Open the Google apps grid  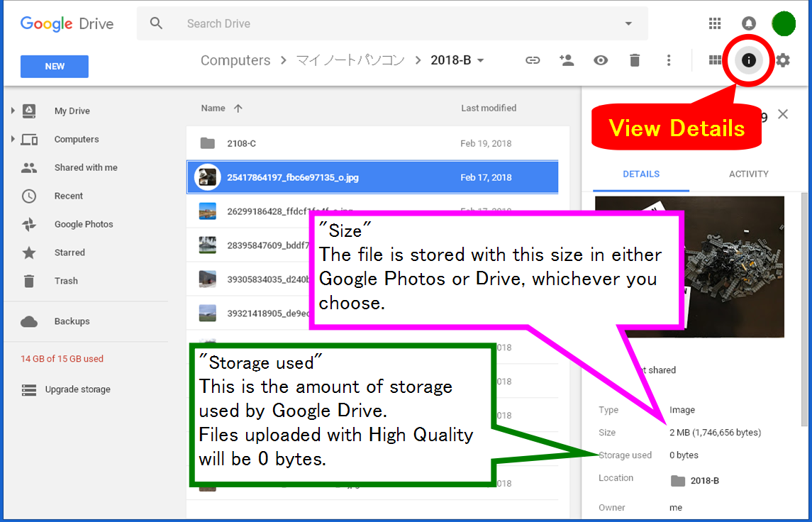[715, 23]
